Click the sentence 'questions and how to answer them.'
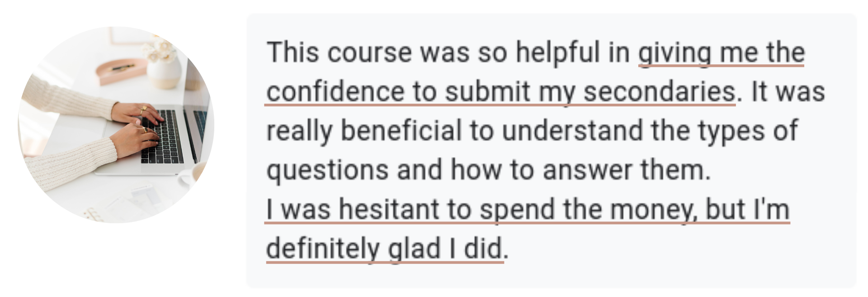Viewport: 868px width, 297px height. [x=489, y=171]
